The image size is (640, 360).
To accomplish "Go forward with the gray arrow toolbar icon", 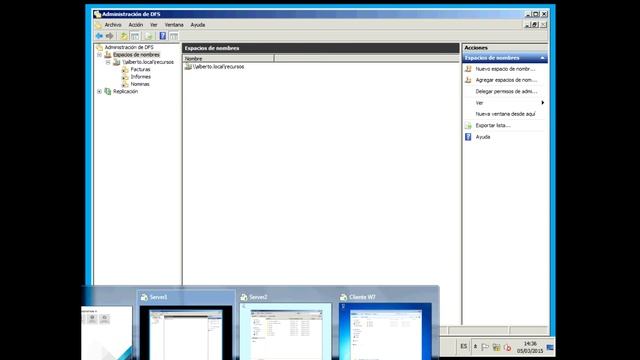I will tap(109, 36).
